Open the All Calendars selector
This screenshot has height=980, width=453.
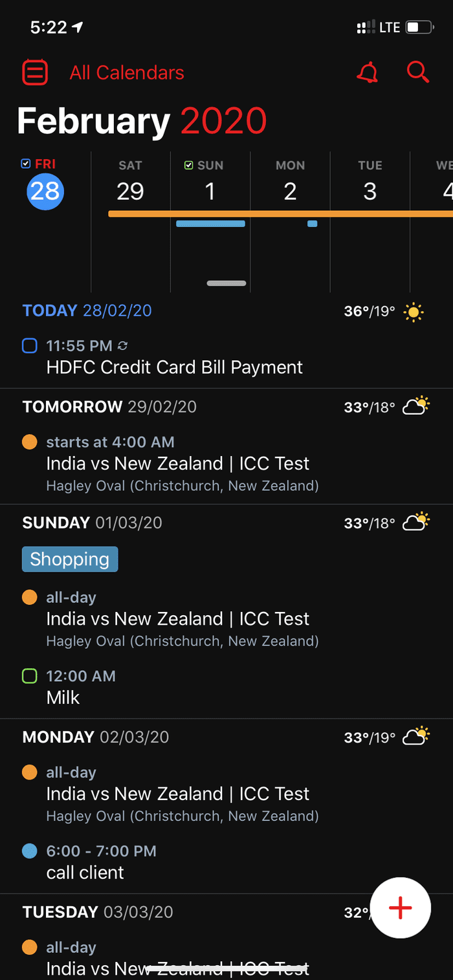tap(127, 72)
